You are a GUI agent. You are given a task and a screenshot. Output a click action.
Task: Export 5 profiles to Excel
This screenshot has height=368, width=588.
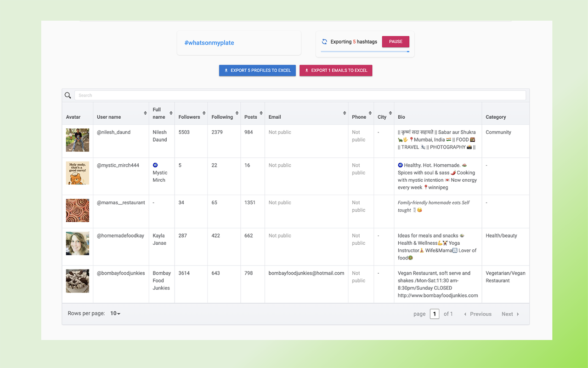pos(257,70)
